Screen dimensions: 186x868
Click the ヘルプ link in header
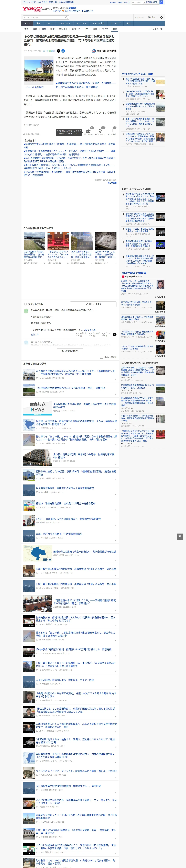point(127,2)
